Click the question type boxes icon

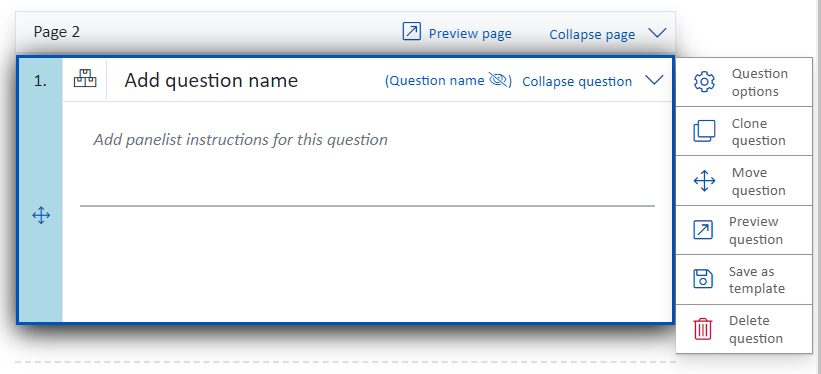click(x=85, y=80)
